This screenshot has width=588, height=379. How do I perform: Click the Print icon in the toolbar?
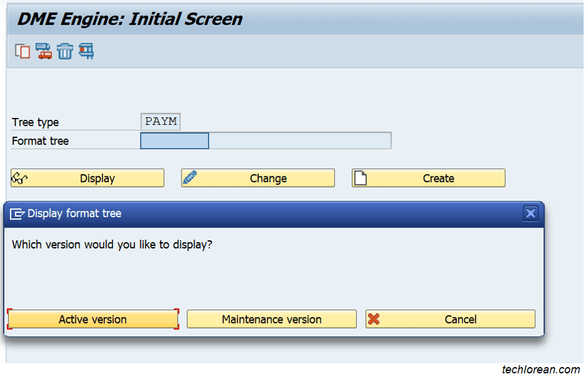click(x=86, y=51)
